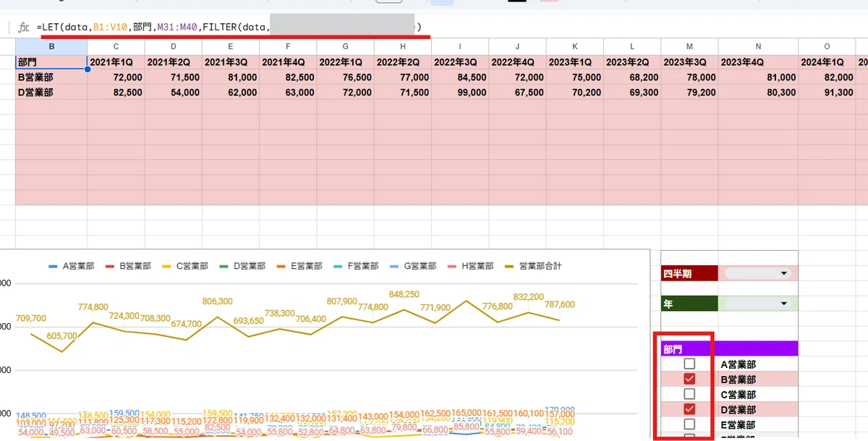868x441 pixels.
Task: Click the 787,600 data label in chart
Action: tap(559, 304)
